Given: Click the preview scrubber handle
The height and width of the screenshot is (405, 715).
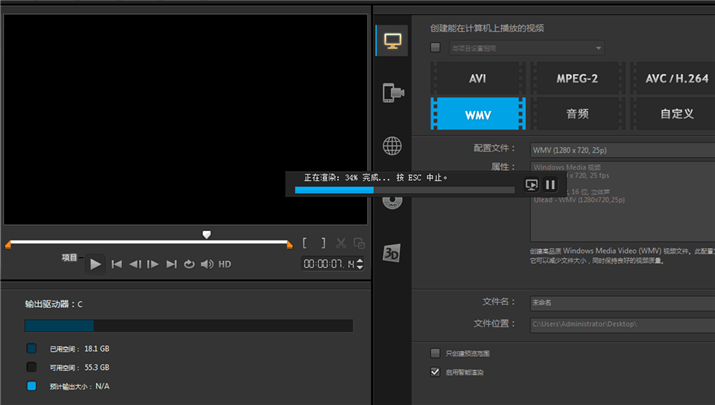Looking at the screenshot, I should point(207,234).
